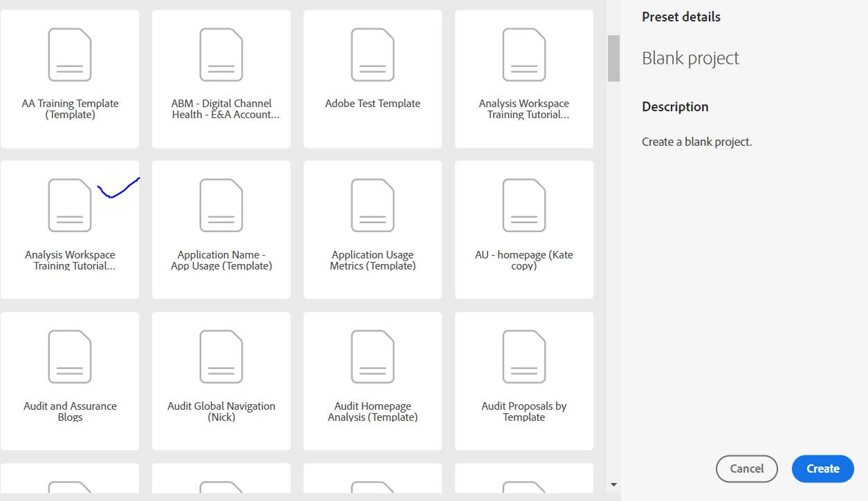
Task: Cancel the new project dialog
Action: tap(747, 469)
